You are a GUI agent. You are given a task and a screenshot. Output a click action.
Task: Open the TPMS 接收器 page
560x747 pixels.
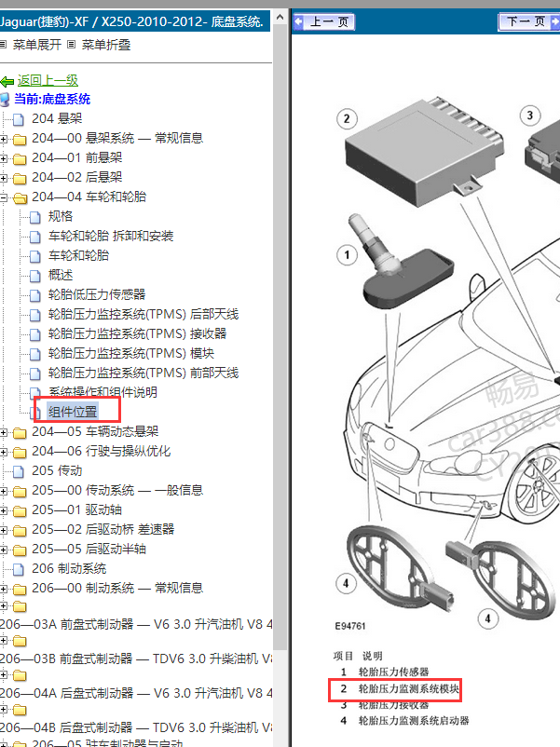tap(137, 333)
